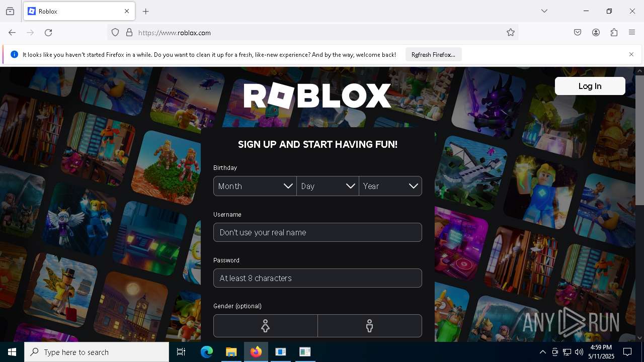Click the Firefox forward arrow
This screenshot has height=362, width=644.
[30, 33]
